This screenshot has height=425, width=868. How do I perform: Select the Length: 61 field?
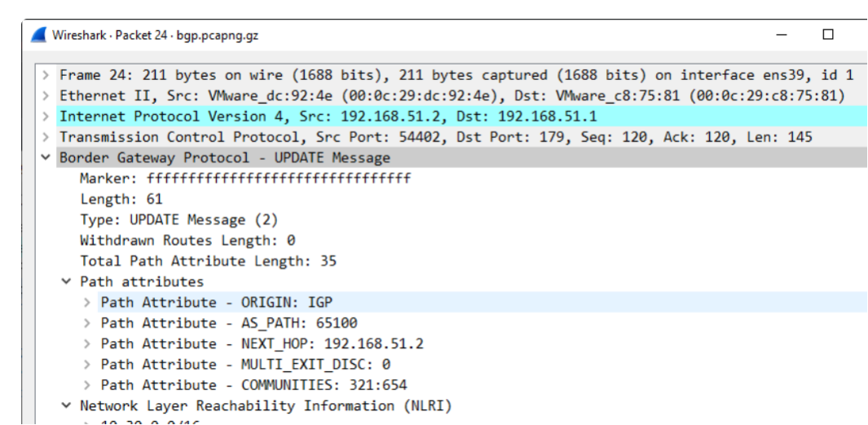121,199
